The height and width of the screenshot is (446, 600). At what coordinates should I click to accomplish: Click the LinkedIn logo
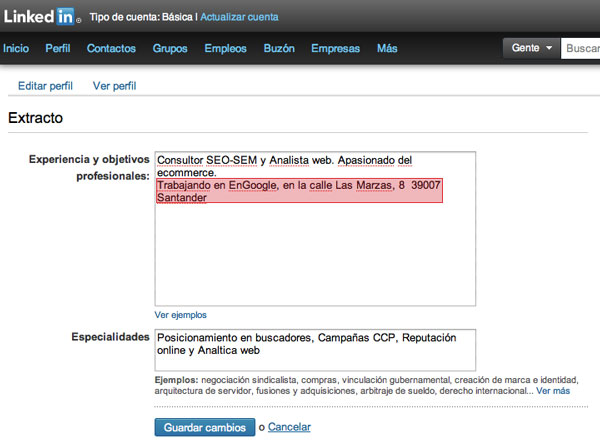(42, 16)
